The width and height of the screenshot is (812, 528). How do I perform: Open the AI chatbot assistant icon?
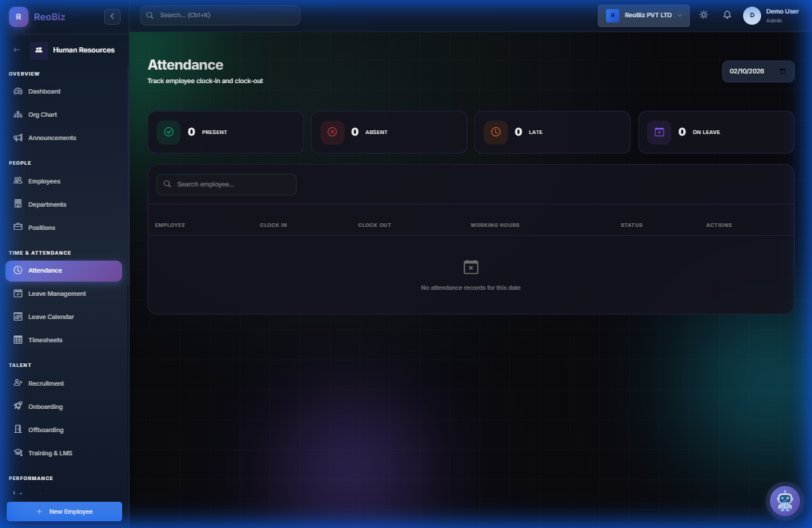pos(784,500)
